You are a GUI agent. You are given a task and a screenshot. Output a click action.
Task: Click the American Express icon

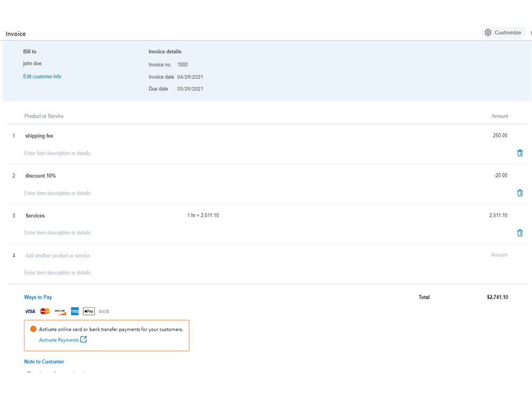click(x=75, y=311)
